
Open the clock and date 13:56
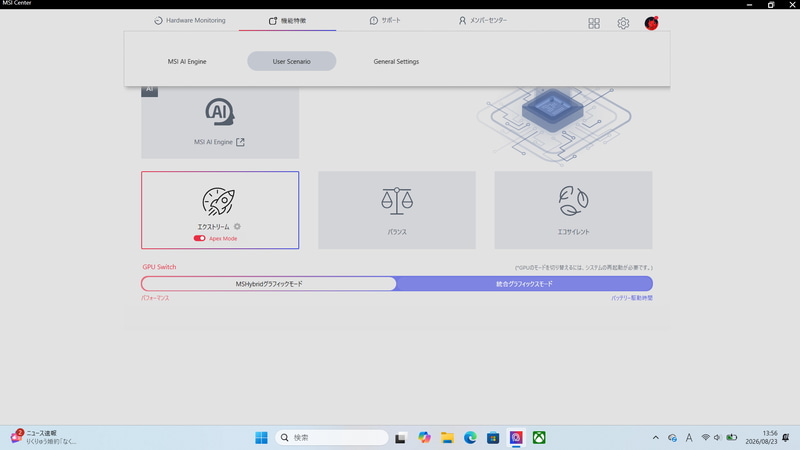[761, 437]
